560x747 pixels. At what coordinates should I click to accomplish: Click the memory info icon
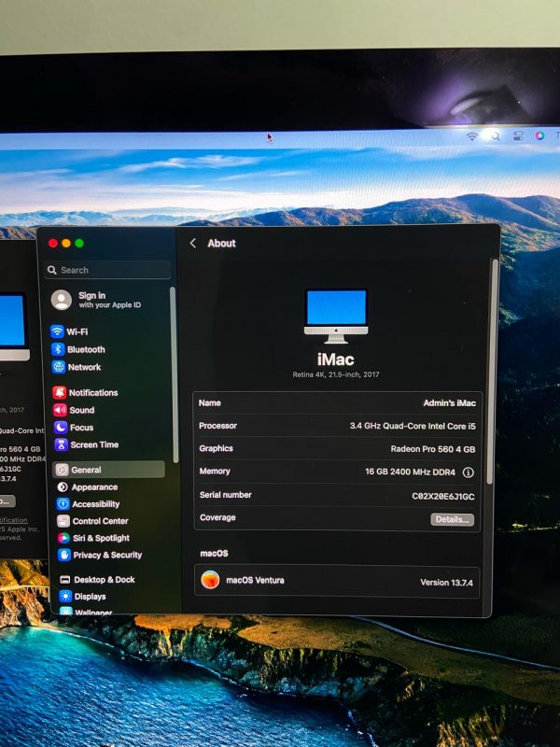tap(469, 472)
